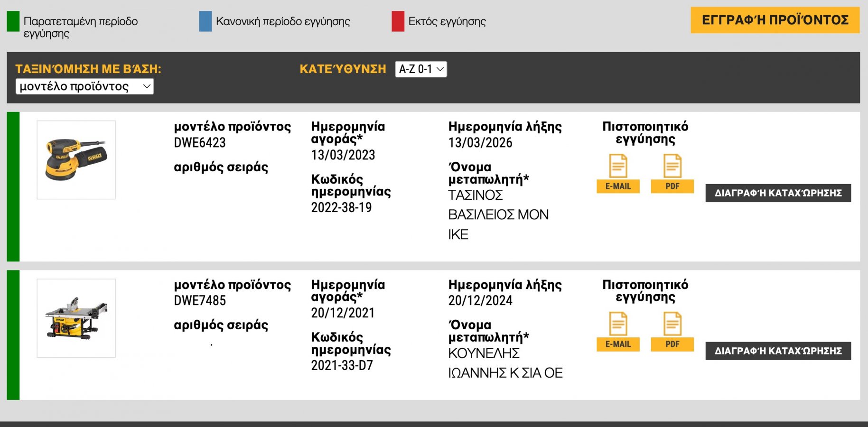Screen dimensions: 868x427
Task: Click the E-MAIL certificate icon for DWE6423
Action: pyautogui.click(x=618, y=173)
